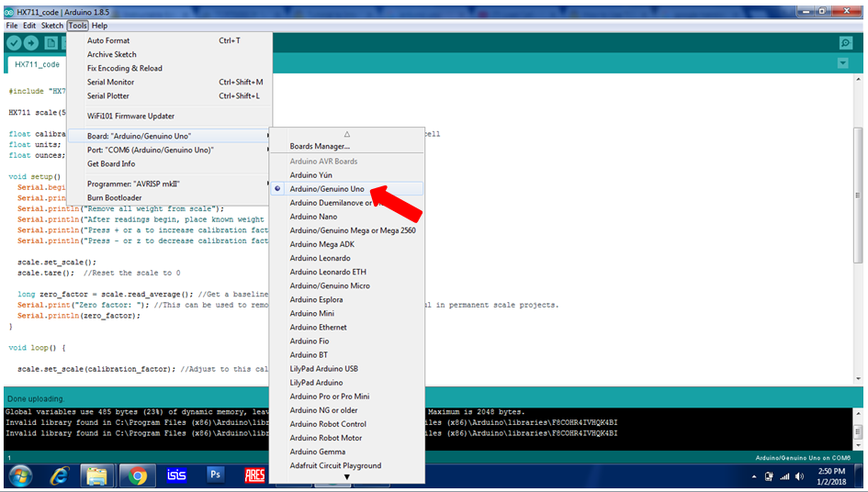The height and width of the screenshot is (492, 868).
Task: Click Burn Bootloader
Action: [170, 197]
